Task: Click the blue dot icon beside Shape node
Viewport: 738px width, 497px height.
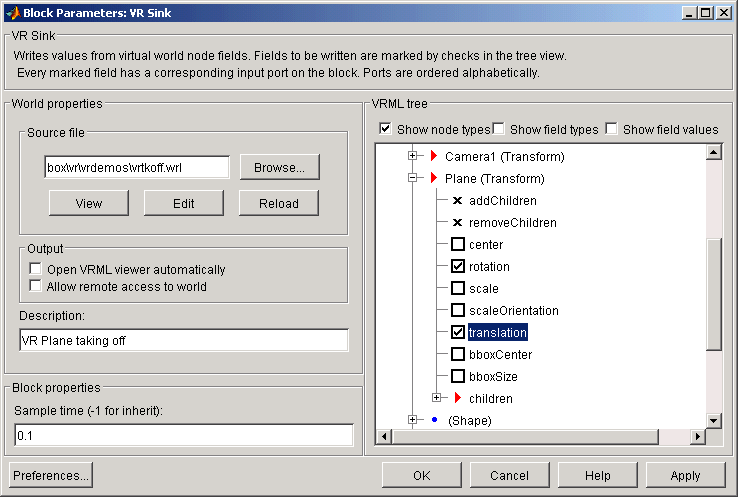Action: pyautogui.click(x=434, y=420)
